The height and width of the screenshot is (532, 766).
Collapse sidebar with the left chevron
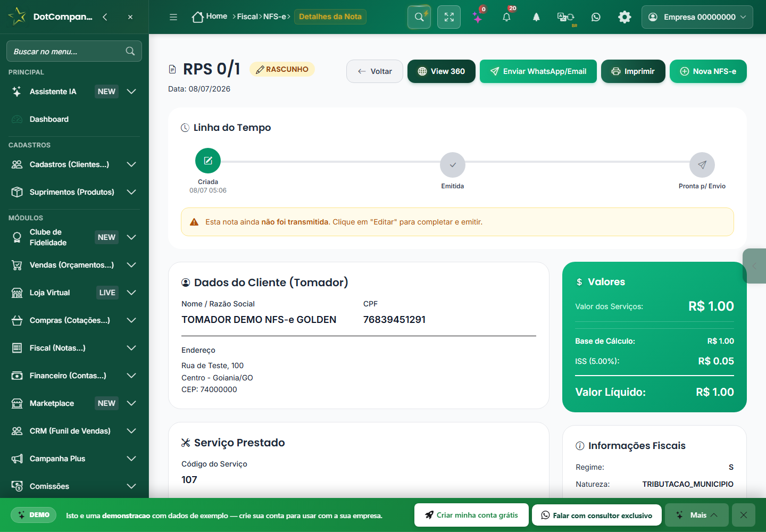point(105,17)
